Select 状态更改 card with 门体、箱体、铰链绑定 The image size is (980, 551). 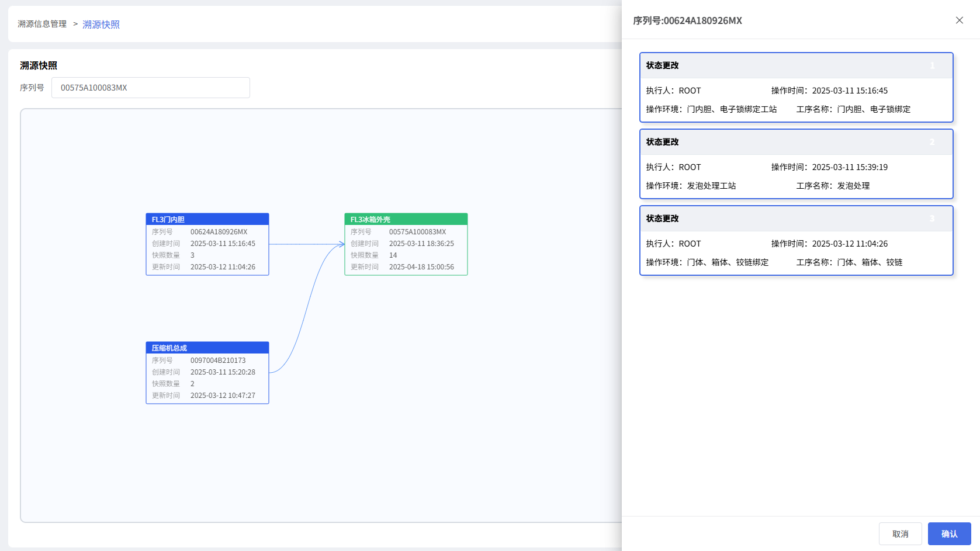(x=797, y=241)
